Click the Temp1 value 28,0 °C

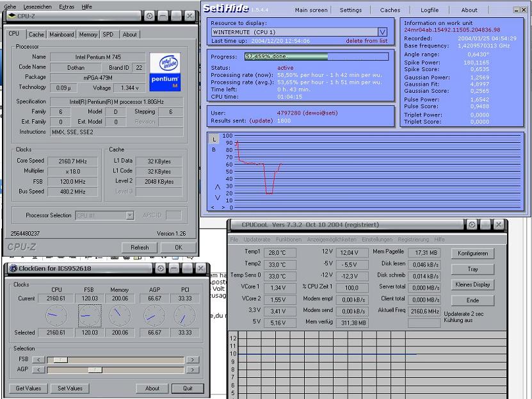click(x=280, y=253)
